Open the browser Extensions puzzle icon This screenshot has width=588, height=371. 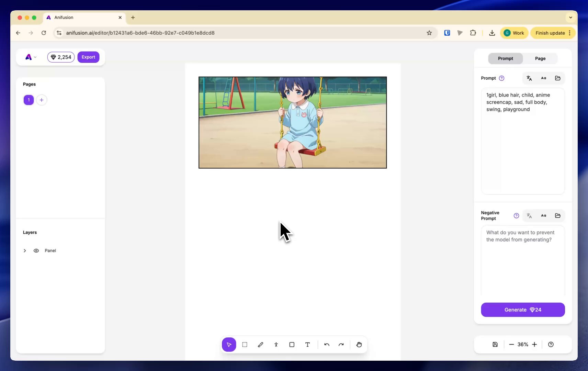click(x=473, y=33)
